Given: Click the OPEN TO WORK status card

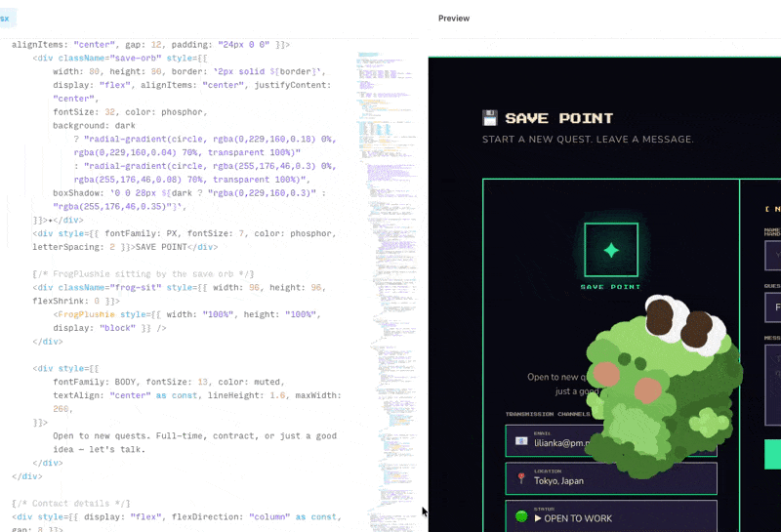Looking at the screenshot, I should [611, 516].
